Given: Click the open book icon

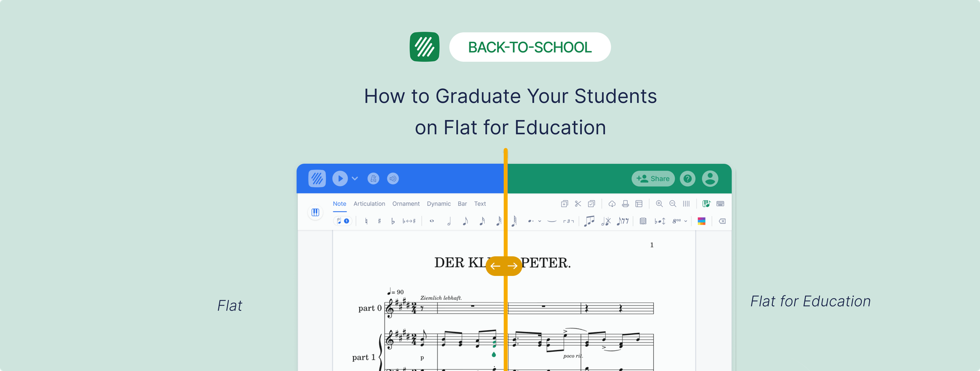Looking at the screenshot, I should click(643, 221).
